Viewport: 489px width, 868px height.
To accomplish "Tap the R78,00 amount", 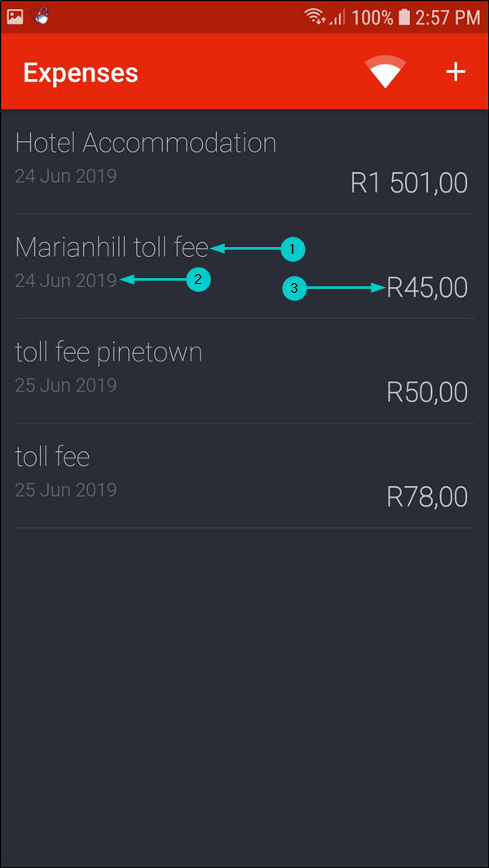I will pos(427,497).
